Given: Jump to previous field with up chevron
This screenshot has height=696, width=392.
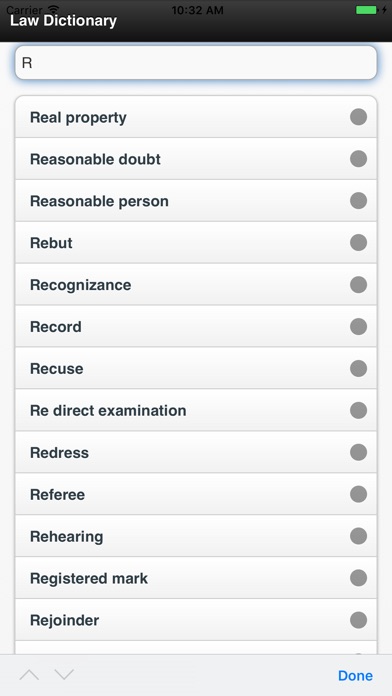Looking at the screenshot, I should coord(29,675).
